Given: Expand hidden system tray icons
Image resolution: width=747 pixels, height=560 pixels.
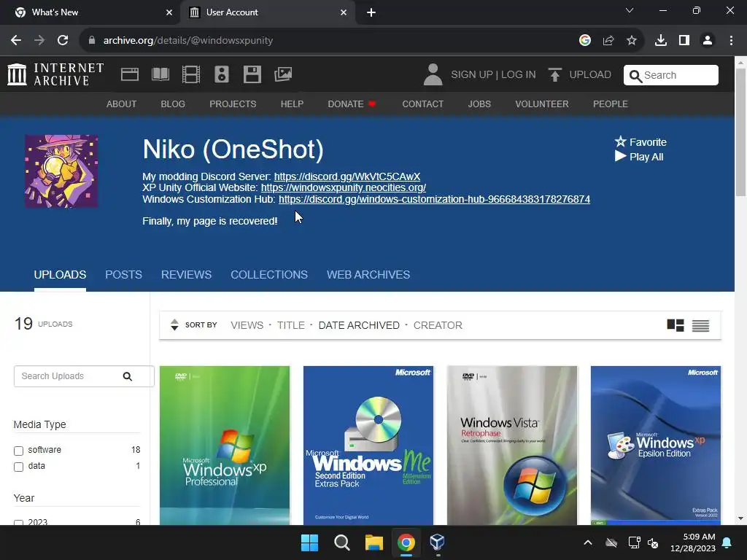Looking at the screenshot, I should (x=588, y=542).
